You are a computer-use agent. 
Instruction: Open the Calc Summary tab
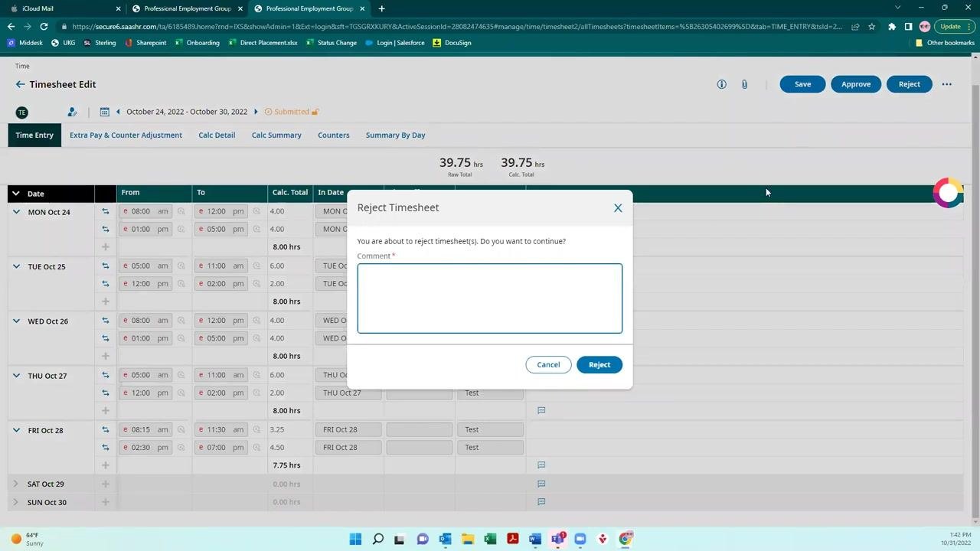[x=276, y=135]
